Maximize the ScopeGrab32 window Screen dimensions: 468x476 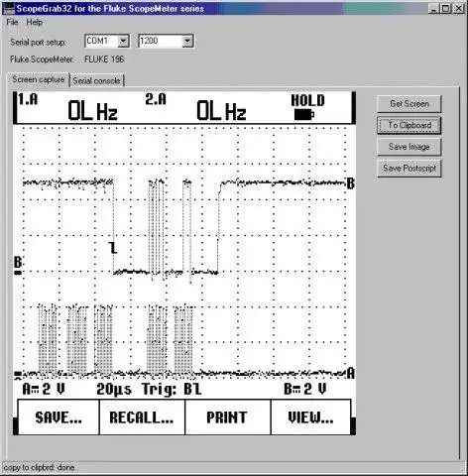click(x=445, y=9)
